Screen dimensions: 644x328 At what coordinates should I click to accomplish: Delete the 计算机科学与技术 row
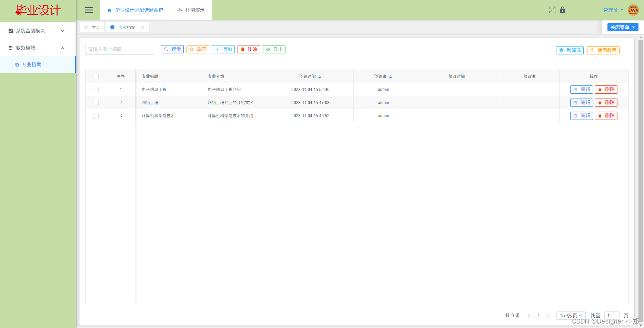(606, 116)
